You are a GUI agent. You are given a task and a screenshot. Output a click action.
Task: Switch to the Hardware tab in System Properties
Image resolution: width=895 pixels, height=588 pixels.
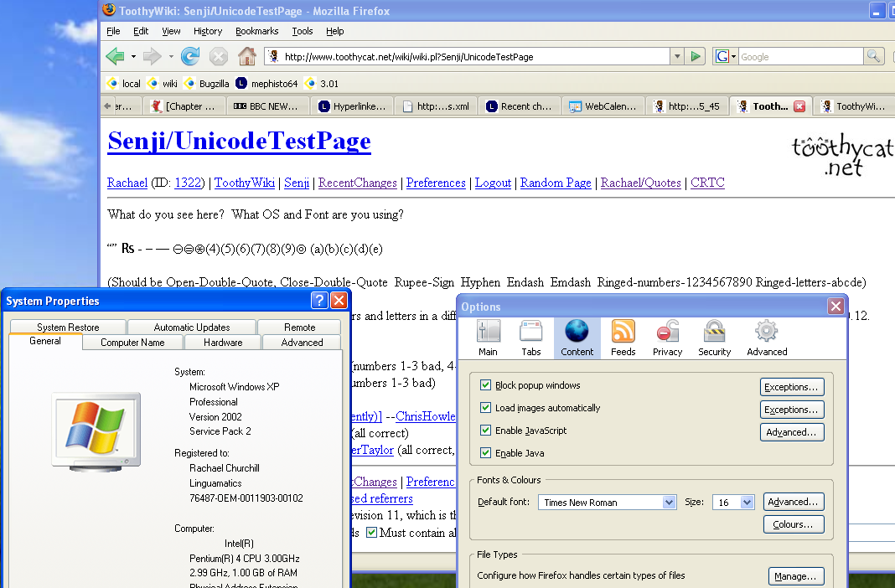click(223, 343)
